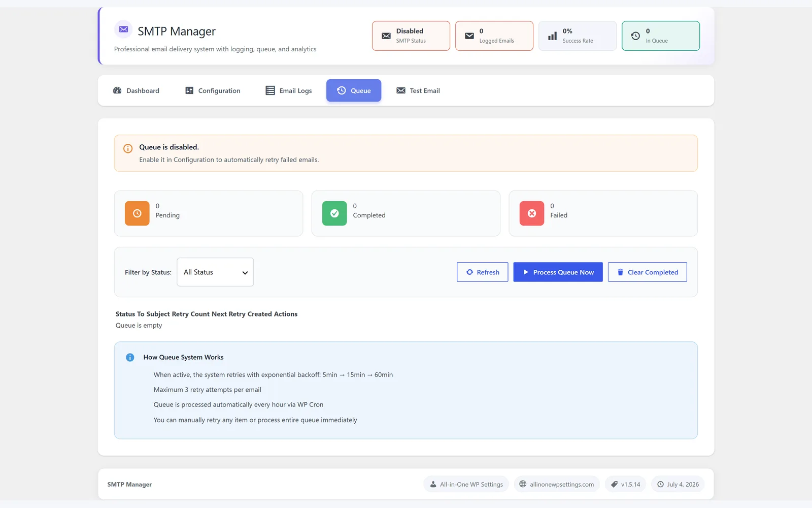Viewport: 812px width, 508px height.
Task: Click the 'Enable it in Configuration' message text
Action: [x=229, y=160]
